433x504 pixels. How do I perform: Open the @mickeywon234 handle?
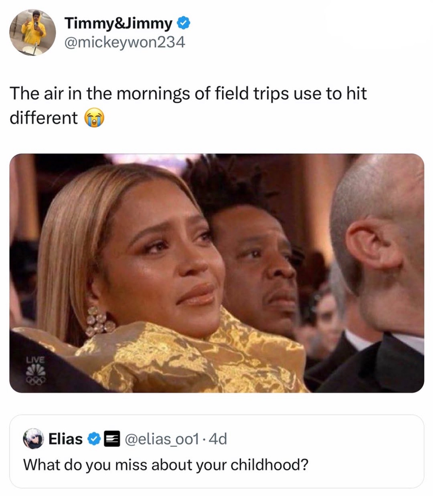(125, 42)
